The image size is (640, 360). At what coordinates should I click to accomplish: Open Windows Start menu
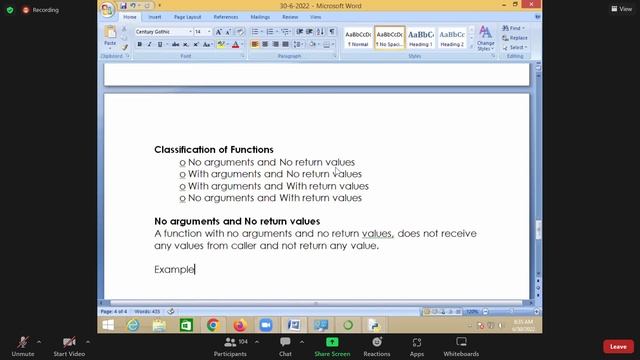point(108,325)
